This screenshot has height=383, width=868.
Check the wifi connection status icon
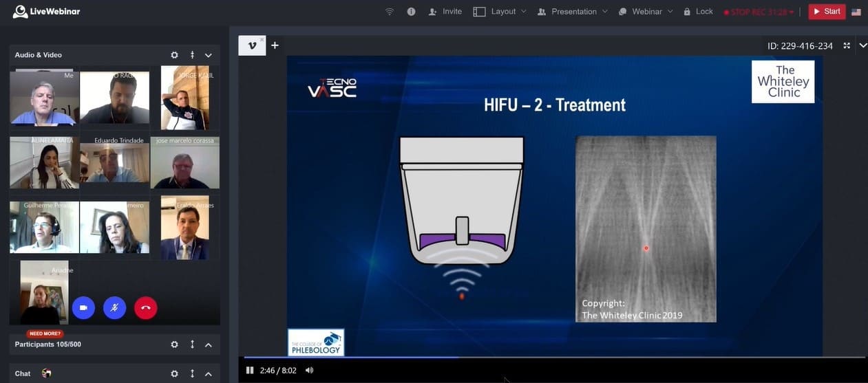(390, 12)
